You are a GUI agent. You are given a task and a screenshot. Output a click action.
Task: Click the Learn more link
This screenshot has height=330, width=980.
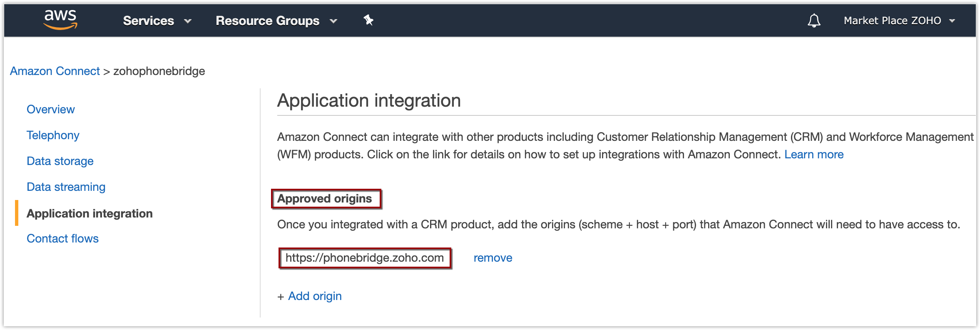click(x=814, y=155)
